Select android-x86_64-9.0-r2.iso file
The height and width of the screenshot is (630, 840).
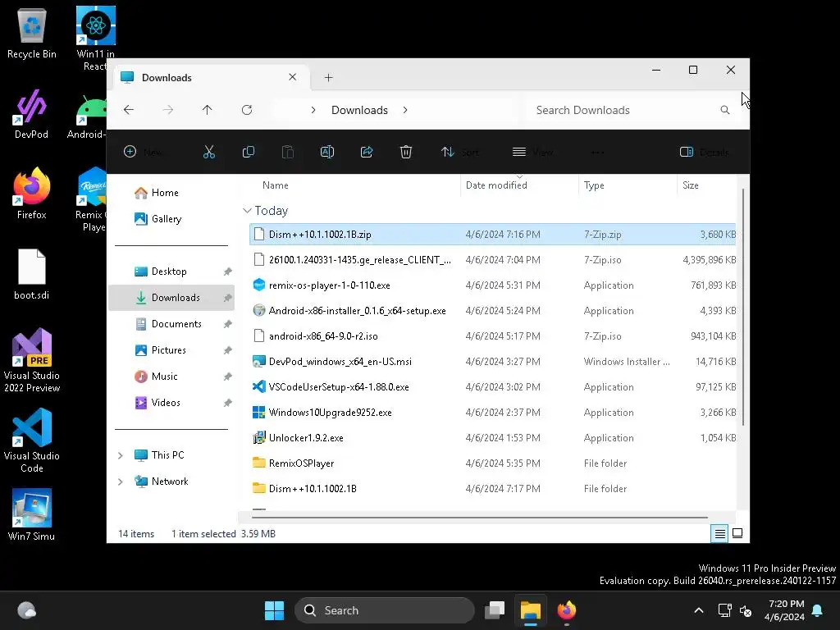[x=492, y=336]
